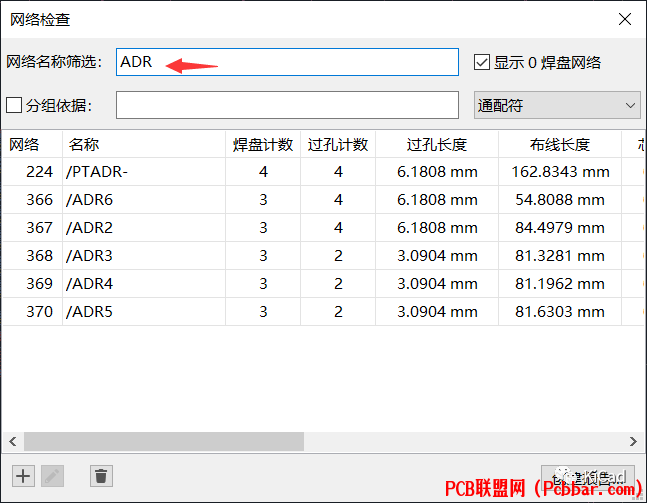The height and width of the screenshot is (503, 647).
Task: Select the /ADR3 net row
Action: (x=323, y=256)
